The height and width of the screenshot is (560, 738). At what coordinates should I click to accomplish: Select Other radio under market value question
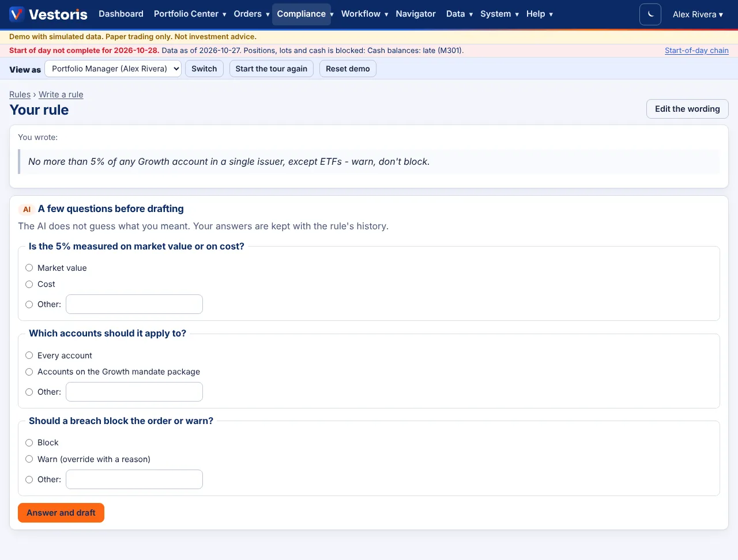29,304
